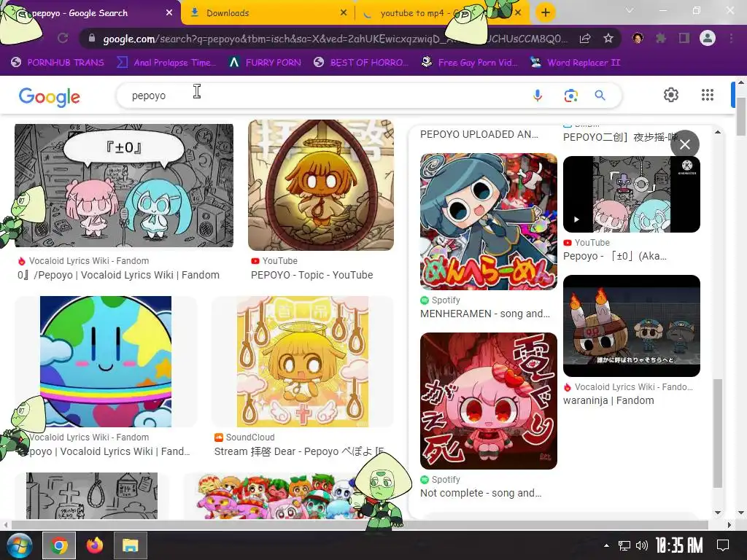747x560 pixels.
Task: Go to Google home via logo
Action: coord(50,97)
